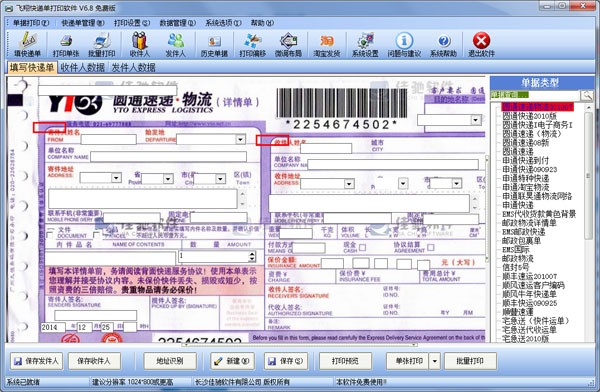Screen dimensions: 600x392
Task: Switch to the 填写快递单 tab
Action: [x=32, y=67]
